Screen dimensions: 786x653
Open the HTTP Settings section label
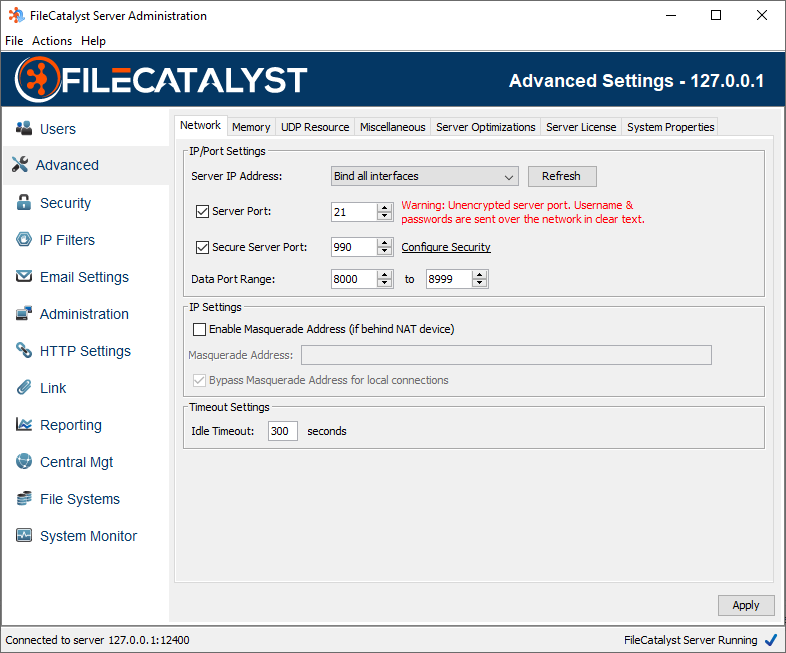(85, 351)
